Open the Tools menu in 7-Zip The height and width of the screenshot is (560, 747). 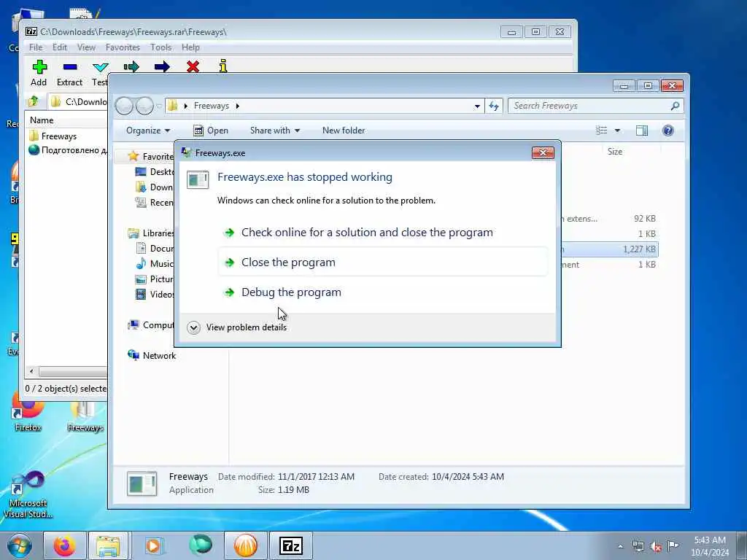[x=160, y=47]
